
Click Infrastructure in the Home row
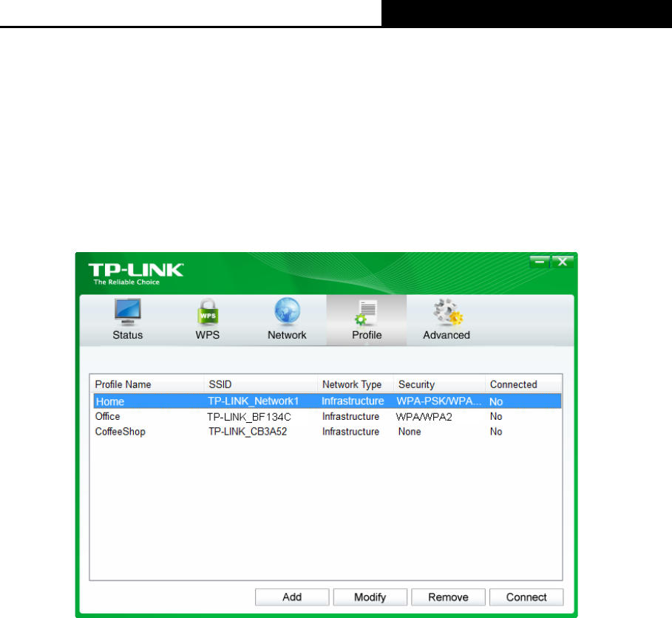pos(353,401)
